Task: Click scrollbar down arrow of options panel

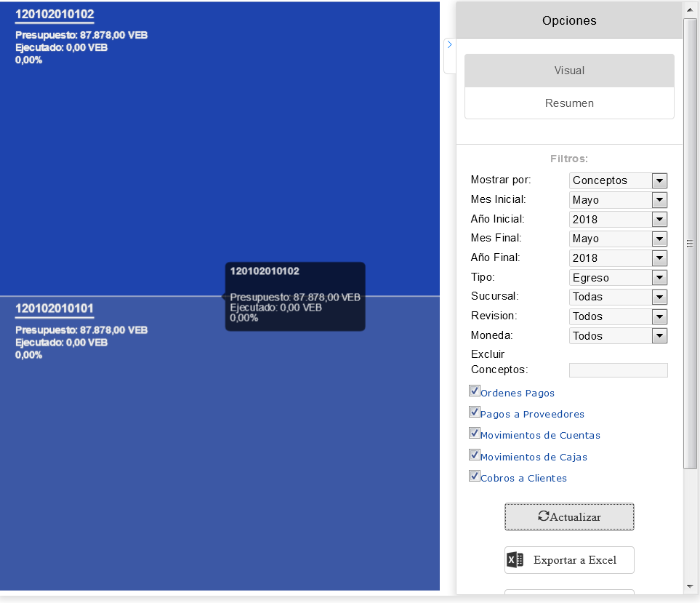Action: [x=690, y=586]
